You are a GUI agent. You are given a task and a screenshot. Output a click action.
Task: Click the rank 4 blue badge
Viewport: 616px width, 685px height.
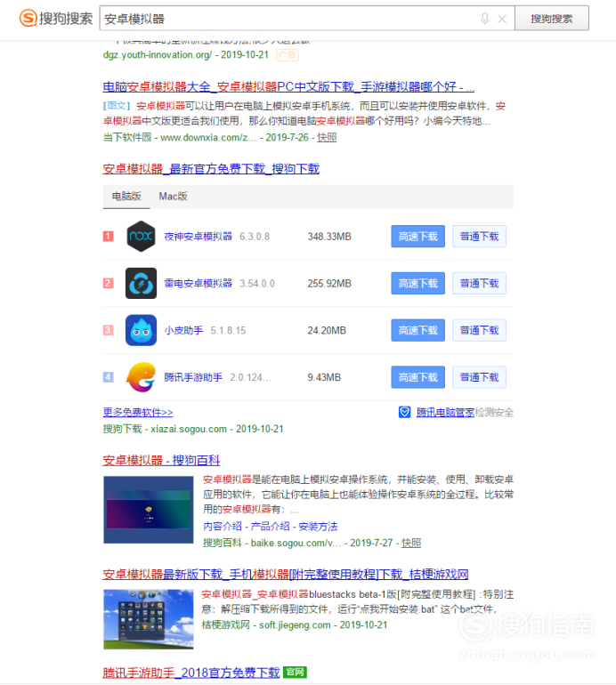[x=108, y=377]
